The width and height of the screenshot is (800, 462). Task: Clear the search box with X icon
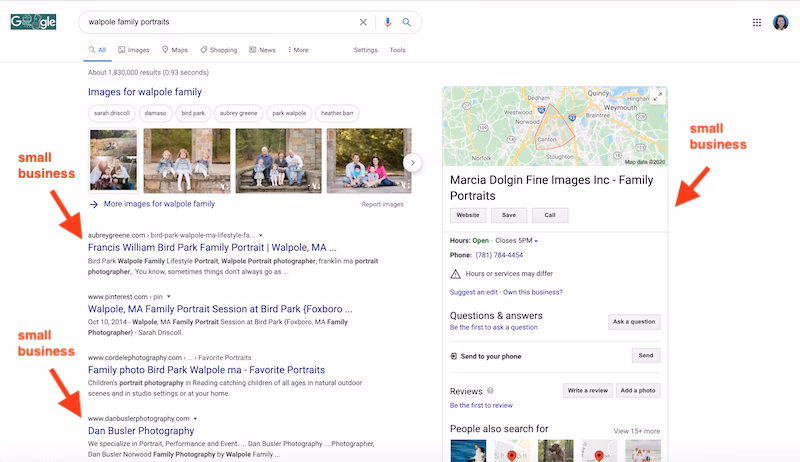tap(363, 22)
